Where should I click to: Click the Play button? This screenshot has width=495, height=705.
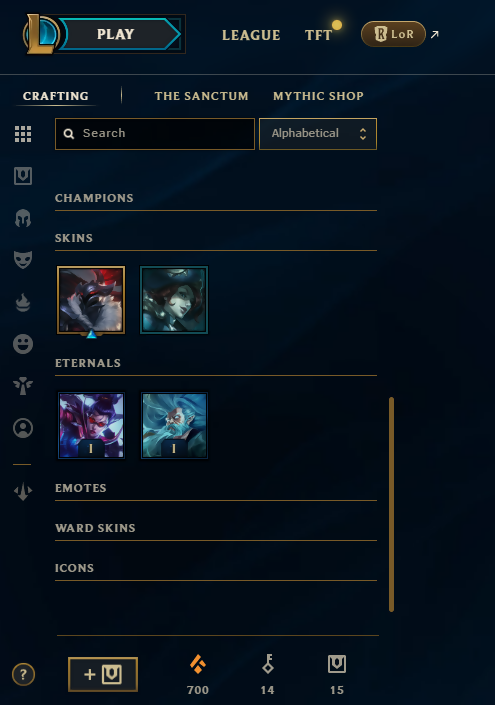[x=116, y=34]
